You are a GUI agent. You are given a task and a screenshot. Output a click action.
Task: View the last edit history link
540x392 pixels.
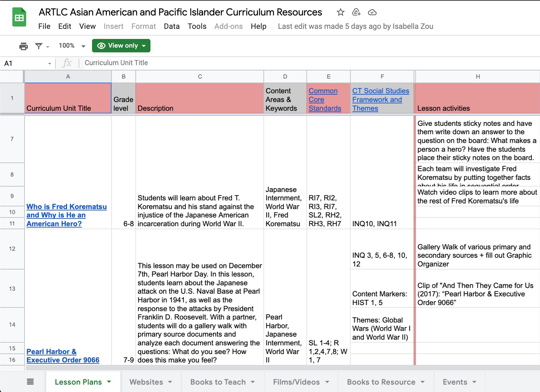(x=355, y=26)
